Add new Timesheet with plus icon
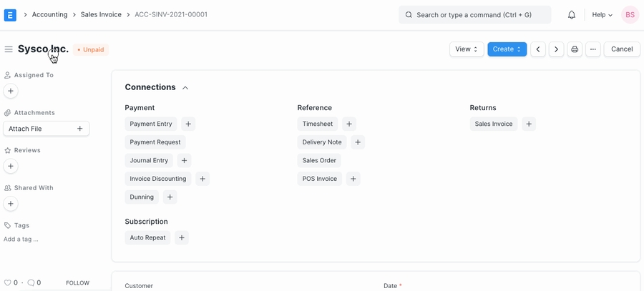Viewport: 644px width, 291px height. (348, 124)
